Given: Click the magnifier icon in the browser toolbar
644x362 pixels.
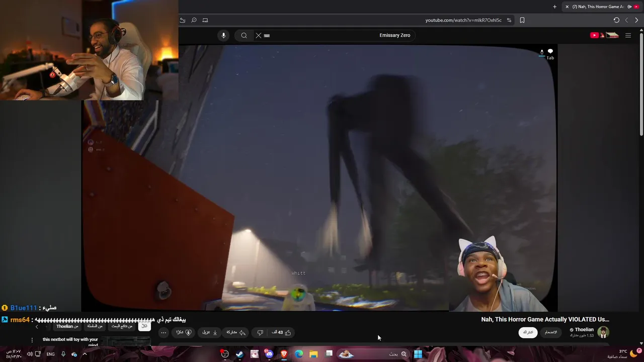Looking at the screenshot, I should (x=194, y=20).
